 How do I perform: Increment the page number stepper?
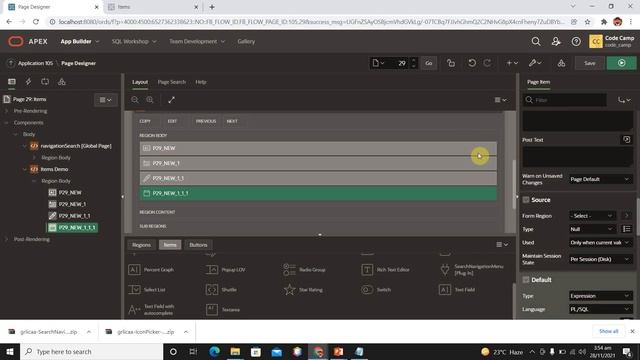pos(413,60)
